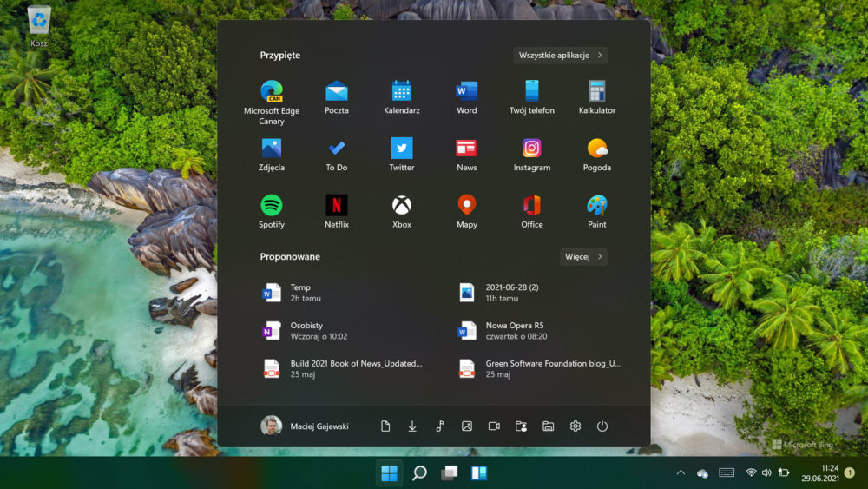Open the Pictures folder shortcut icon
The width and height of the screenshot is (868, 489).
[467, 426]
